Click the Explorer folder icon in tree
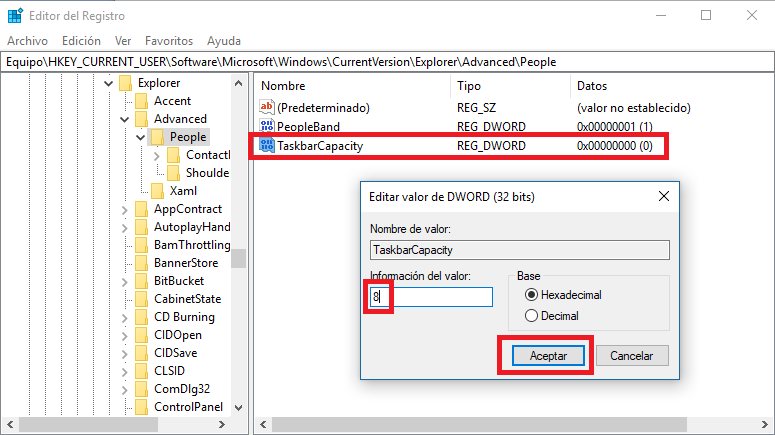 [x=126, y=83]
